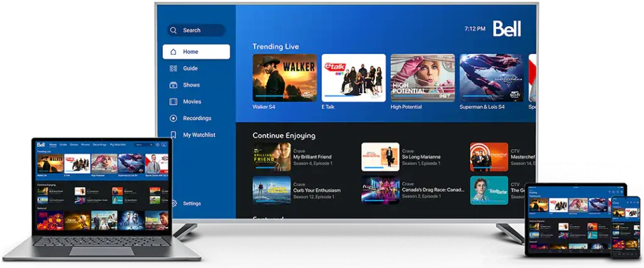Click the Movies film icon in TV sidebar
Screen dimensions: 644x268
pyautogui.click(x=173, y=101)
